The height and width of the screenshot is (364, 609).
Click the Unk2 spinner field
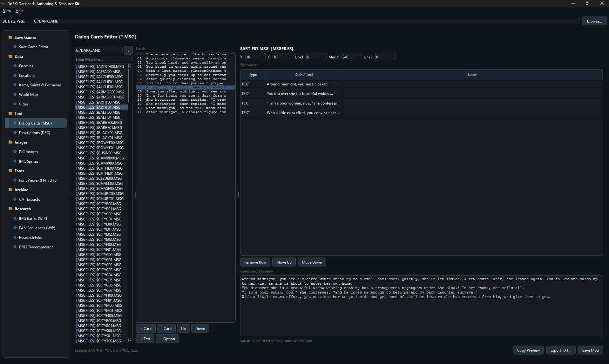coord(385,57)
